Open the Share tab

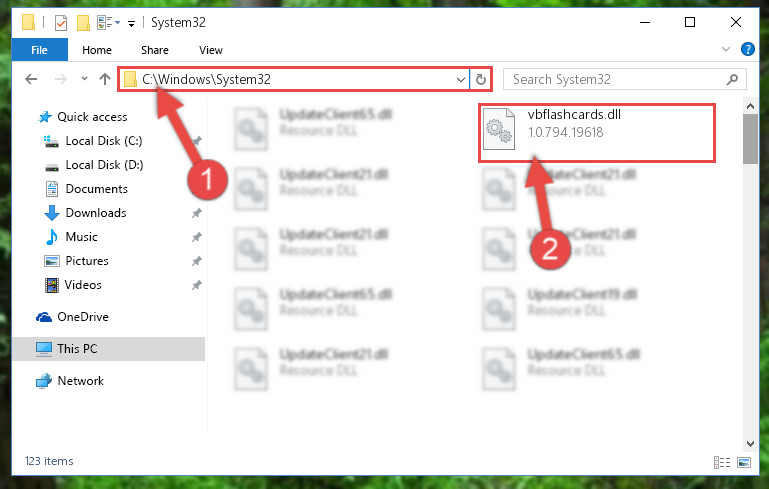[x=155, y=50]
